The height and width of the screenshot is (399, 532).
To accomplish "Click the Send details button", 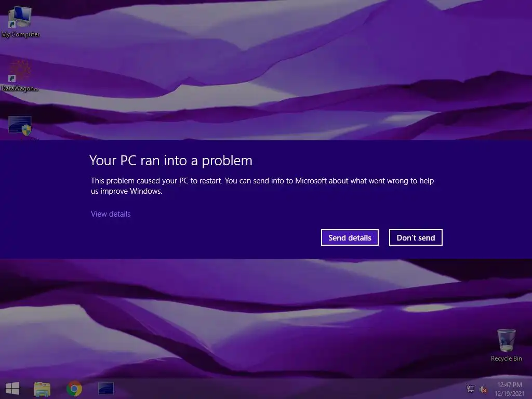I will 350,237.
